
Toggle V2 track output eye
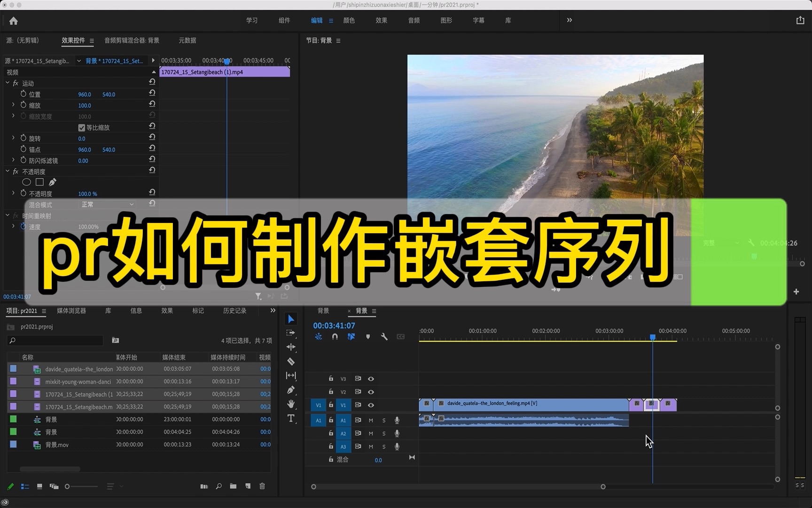(371, 392)
